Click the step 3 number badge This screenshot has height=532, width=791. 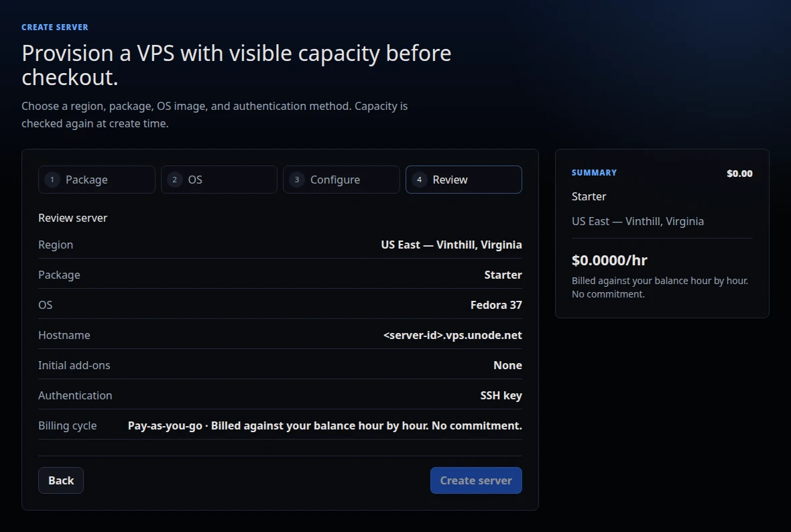[x=296, y=180]
